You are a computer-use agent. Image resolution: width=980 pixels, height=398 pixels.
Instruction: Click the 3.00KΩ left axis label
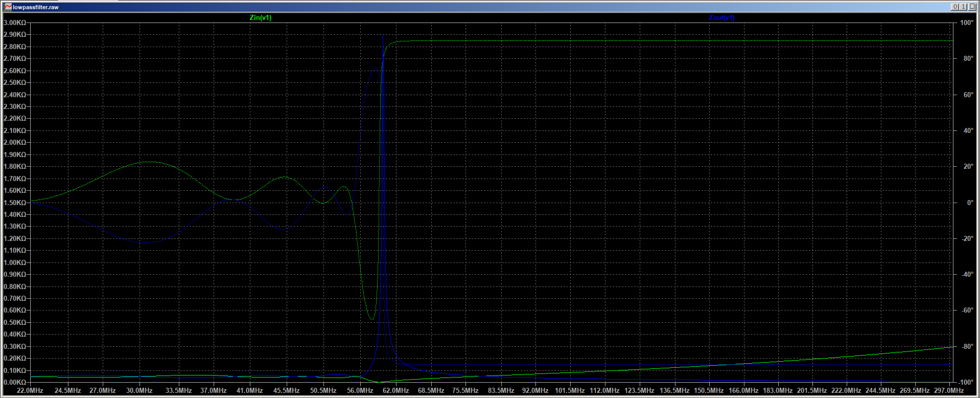[x=15, y=23]
